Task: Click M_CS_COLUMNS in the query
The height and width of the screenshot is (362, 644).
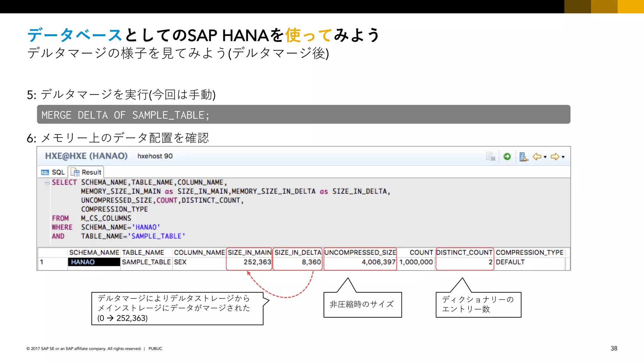Action: (x=106, y=218)
